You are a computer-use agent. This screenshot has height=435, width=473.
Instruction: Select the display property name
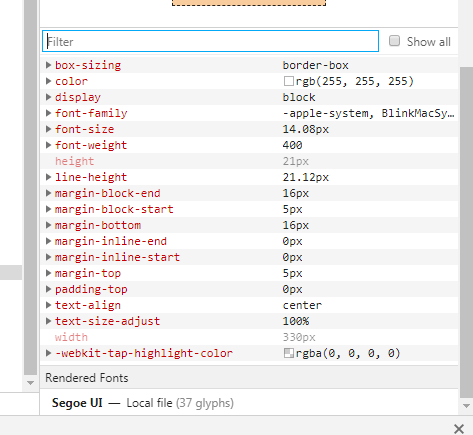click(x=78, y=97)
